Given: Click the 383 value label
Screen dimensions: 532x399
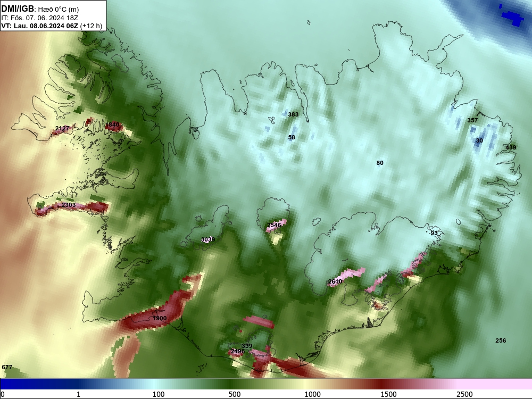Looking at the screenshot, I should [x=293, y=114].
